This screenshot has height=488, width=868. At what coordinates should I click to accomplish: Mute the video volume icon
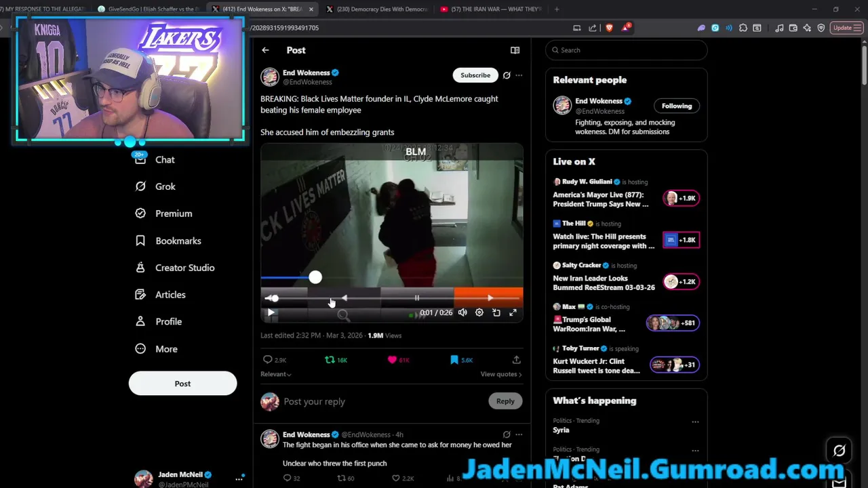pyautogui.click(x=462, y=312)
